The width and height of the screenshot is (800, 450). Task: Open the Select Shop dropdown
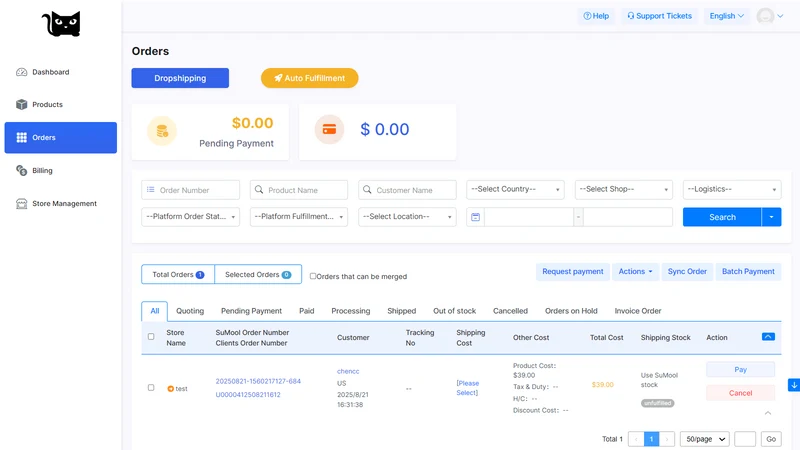[623, 189]
